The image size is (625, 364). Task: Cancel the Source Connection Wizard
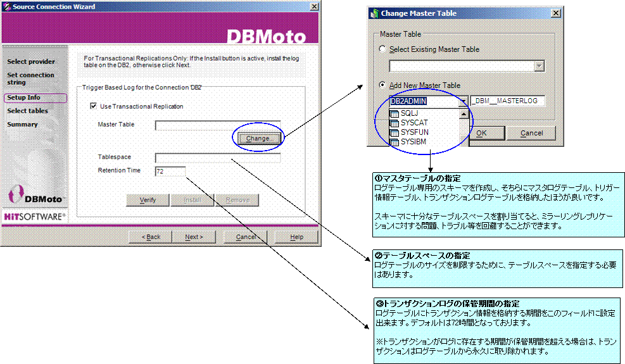245,237
